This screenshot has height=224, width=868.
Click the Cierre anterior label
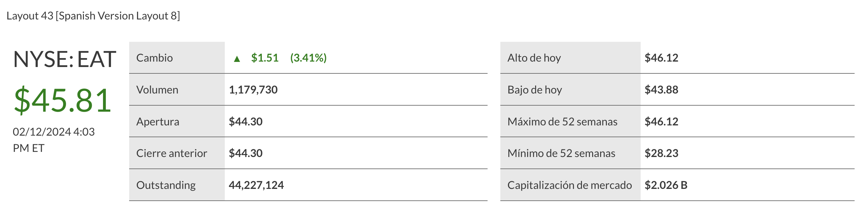[x=172, y=153]
